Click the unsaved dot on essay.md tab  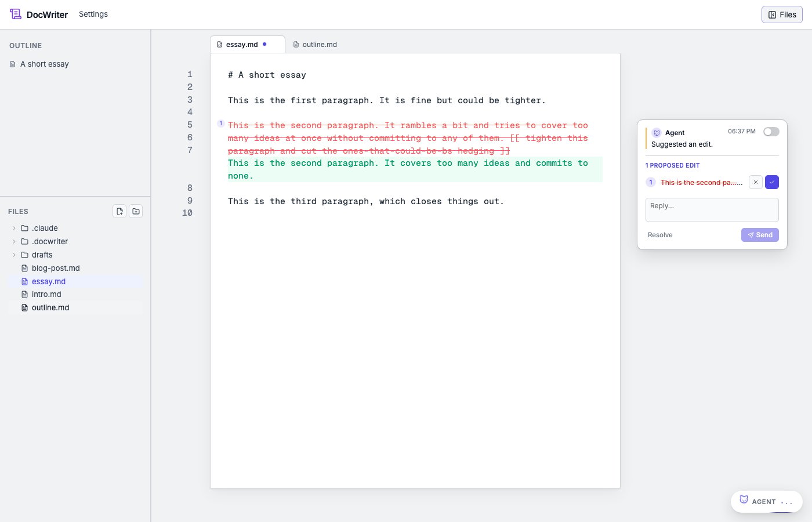(264, 44)
